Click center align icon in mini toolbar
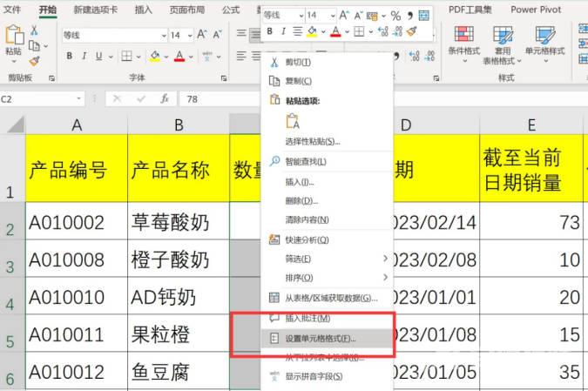 click(x=297, y=31)
